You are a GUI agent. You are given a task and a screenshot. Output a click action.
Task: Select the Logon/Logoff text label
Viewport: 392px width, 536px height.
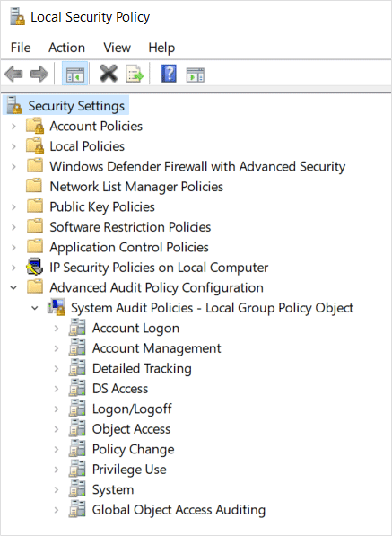tap(132, 409)
